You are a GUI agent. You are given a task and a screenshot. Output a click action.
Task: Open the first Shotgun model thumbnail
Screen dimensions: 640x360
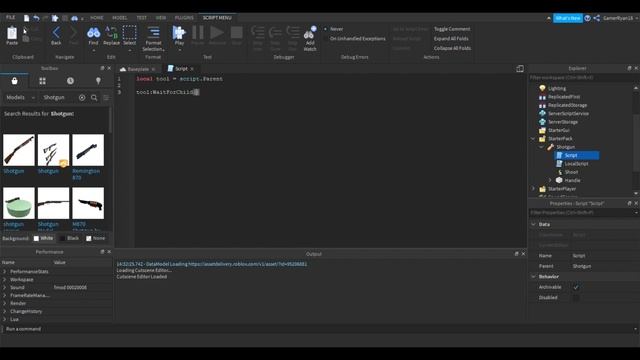point(19,150)
